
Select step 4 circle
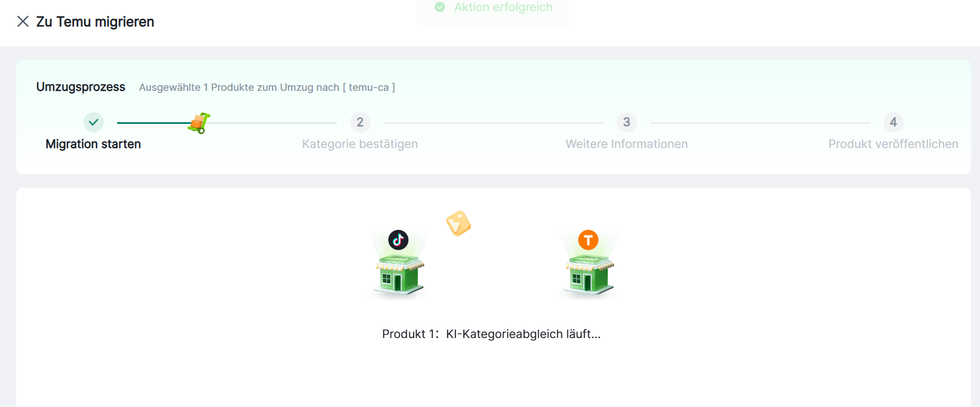[894, 122]
